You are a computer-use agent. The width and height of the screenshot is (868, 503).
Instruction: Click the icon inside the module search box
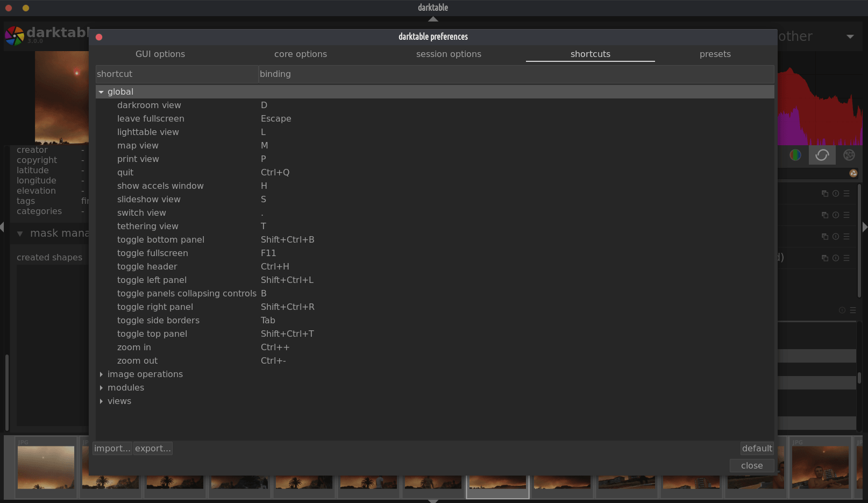[853, 173]
